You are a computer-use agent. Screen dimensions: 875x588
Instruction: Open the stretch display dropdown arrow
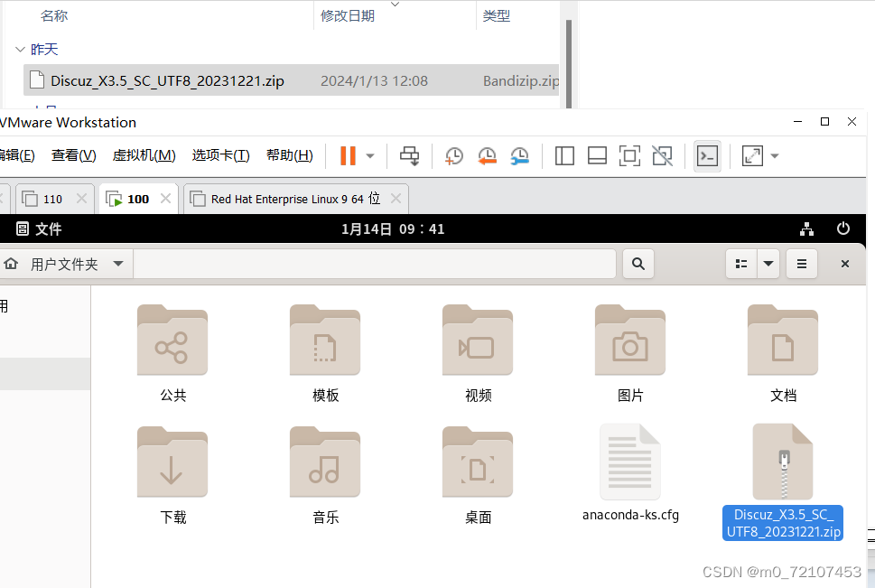click(x=775, y=155)
